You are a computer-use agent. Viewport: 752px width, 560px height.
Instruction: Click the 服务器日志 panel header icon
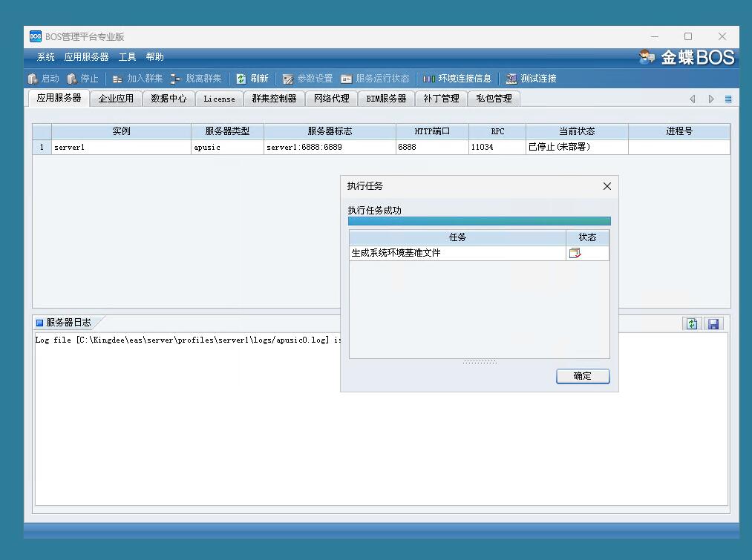[x=40, y=323]
